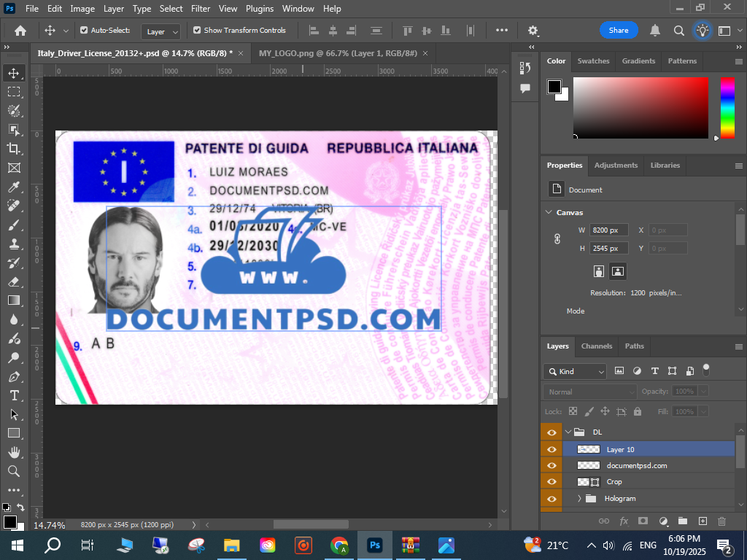747x560 pixels.
Task: Pick the Horizontal Type tool
Action: point(14,395)
